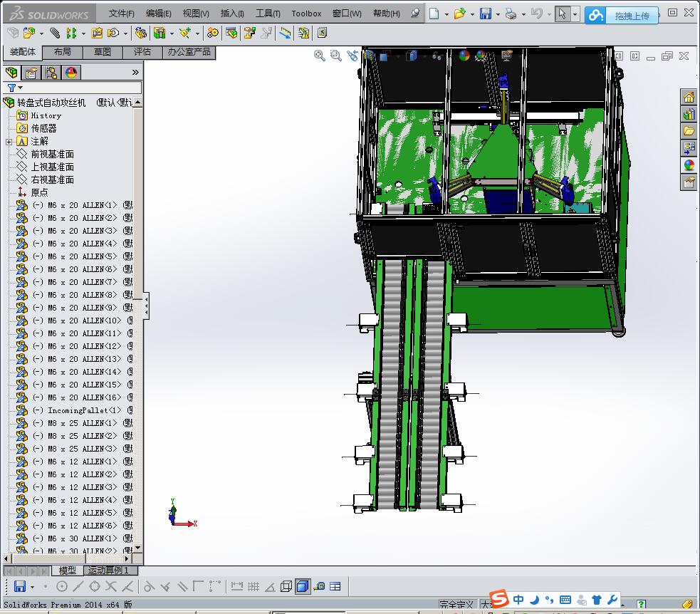Expand the FeatureManager tabs with the double chevron
This screenshot has width=700, height=614.
pos(135,73)
